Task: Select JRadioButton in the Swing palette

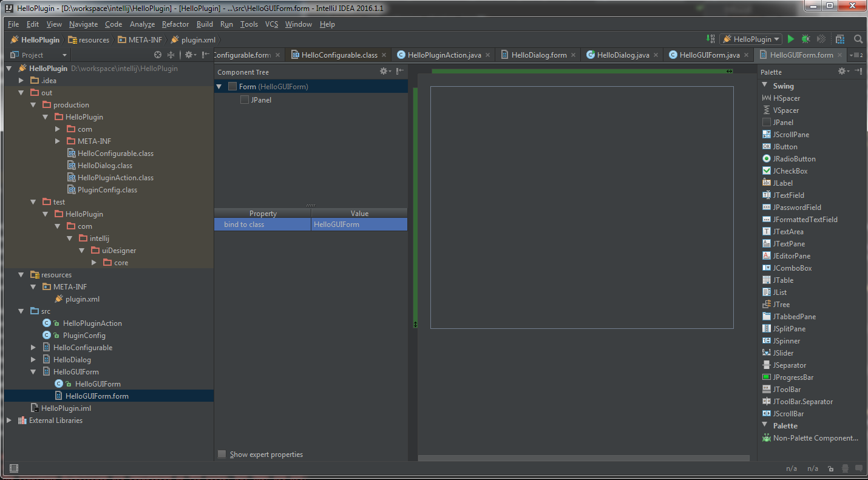Action: point(794,159)
